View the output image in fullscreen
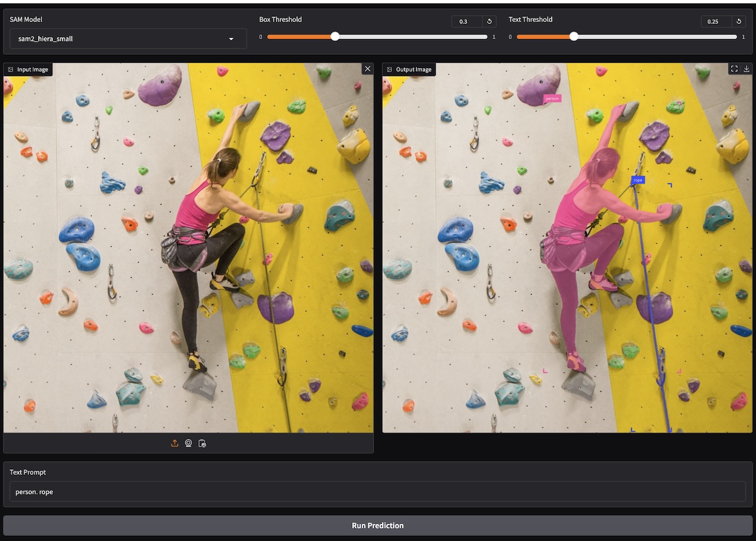This screenshot has width=756, height=541. pos(734,69)
